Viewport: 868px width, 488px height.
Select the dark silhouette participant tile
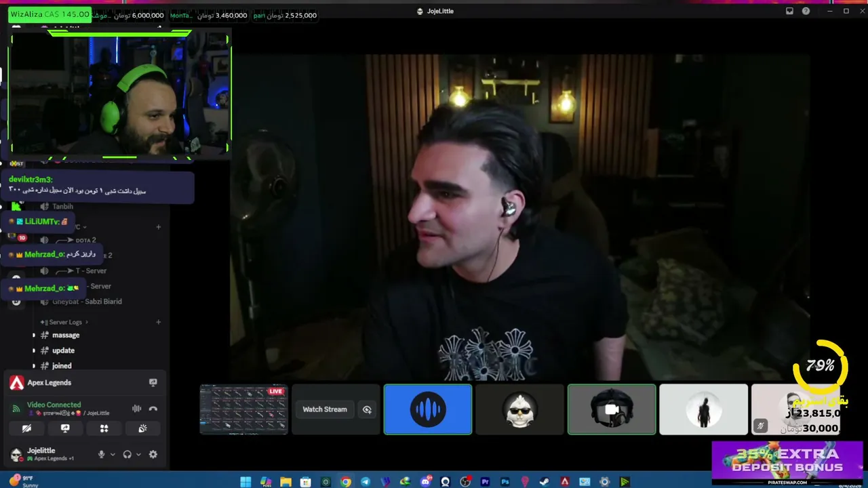tap(703, 409)
